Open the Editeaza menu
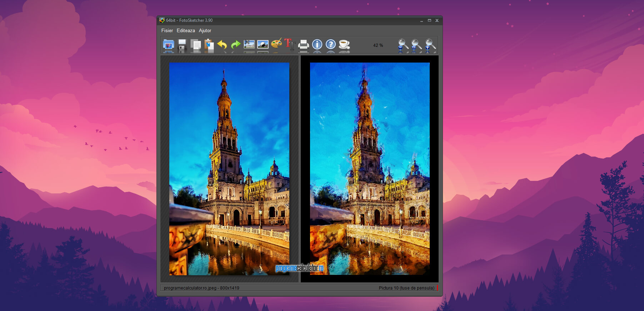 [186, 31]
